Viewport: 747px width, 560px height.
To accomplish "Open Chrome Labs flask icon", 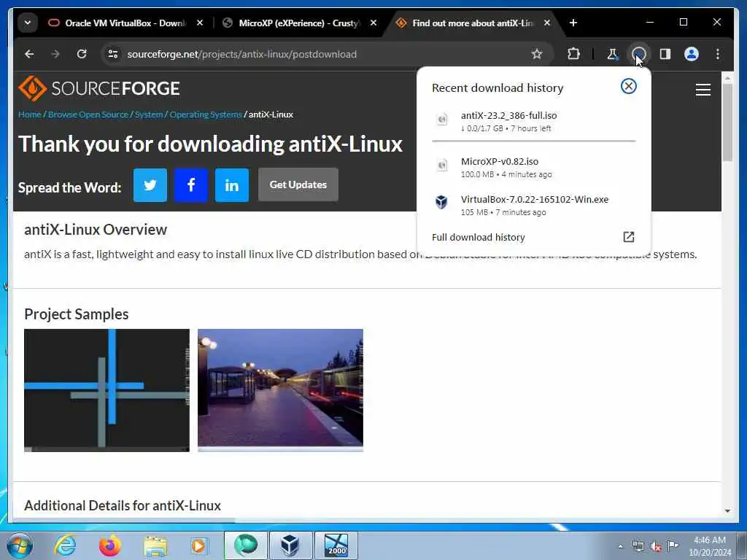I will click(x=613, y=54).
